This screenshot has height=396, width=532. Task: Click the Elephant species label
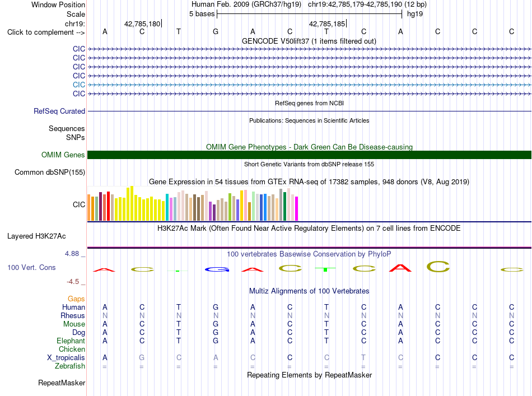coord(71,341)
